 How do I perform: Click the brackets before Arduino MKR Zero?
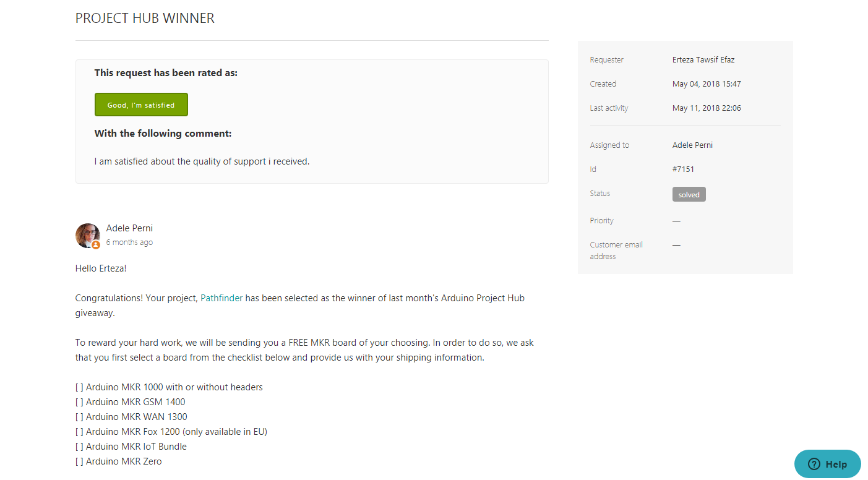click(79, 461)
